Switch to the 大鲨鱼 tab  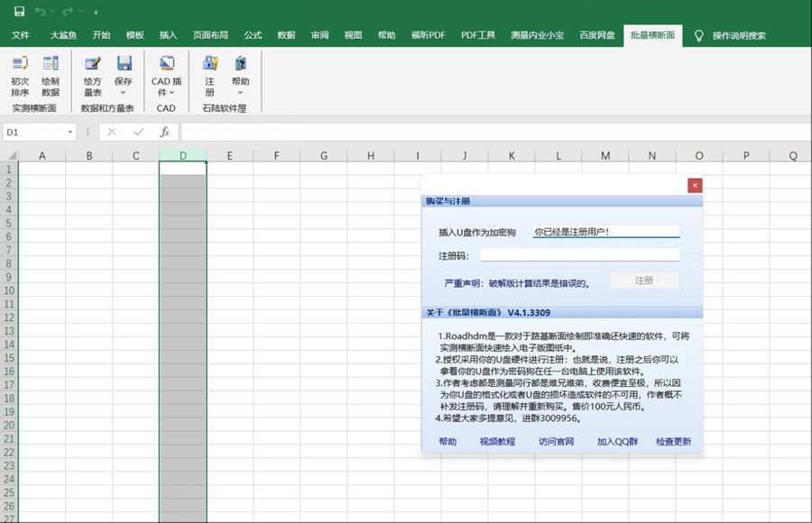pyautogui.click(x=63, y=35)
